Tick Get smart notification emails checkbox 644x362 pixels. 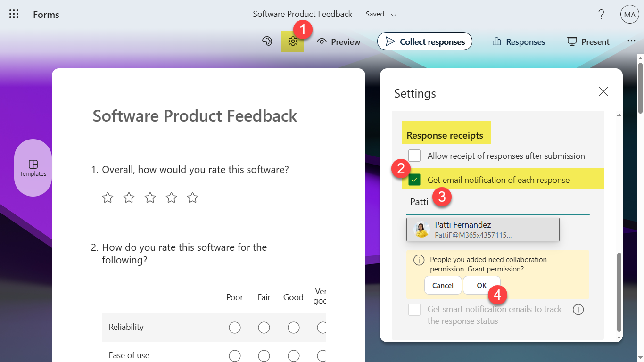click(414, 310)
